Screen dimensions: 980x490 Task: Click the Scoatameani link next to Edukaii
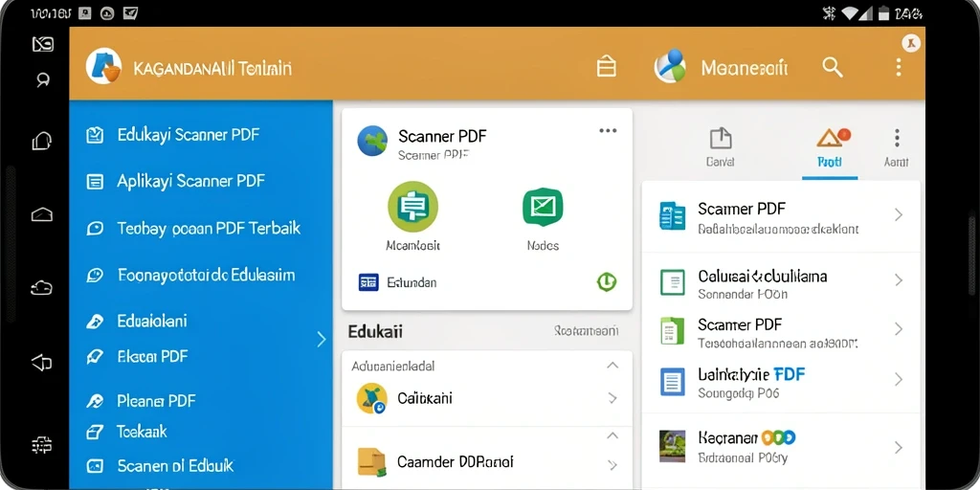point(587,331)
